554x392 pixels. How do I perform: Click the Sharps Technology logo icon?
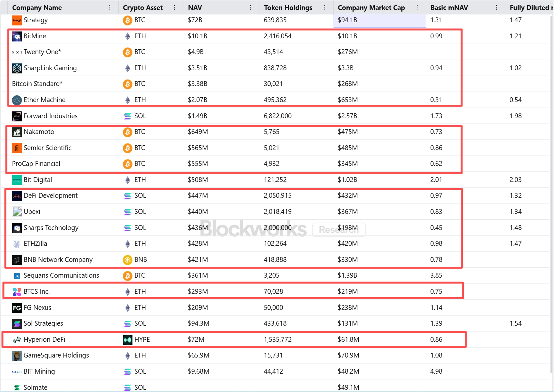17,228
